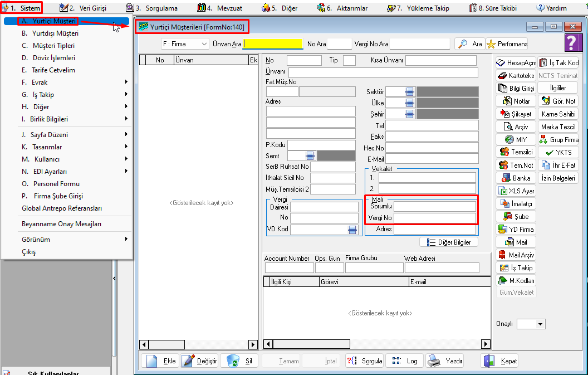Click the Mail button
This screenshot has width=588, height=375.
(x=516, y=242)
